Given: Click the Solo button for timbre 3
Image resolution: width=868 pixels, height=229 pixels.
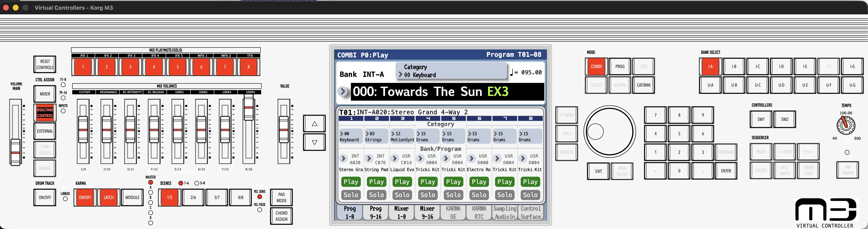Looking at the screenshot, I should point(402,195).
